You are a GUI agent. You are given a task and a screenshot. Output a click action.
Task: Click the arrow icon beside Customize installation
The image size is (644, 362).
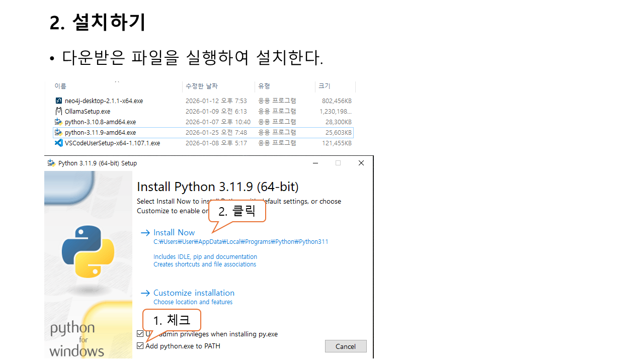tap(145, 293)
